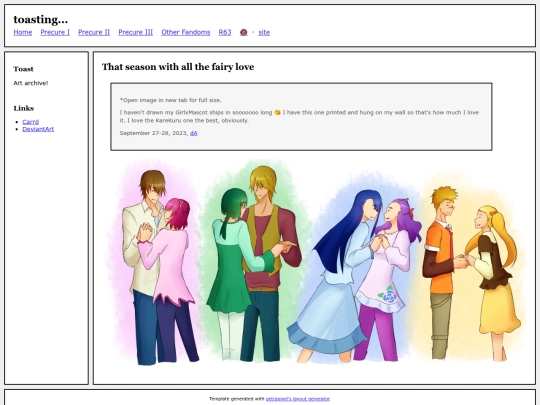
Task: Visit the R63 section link
Action: click(225, 32)
